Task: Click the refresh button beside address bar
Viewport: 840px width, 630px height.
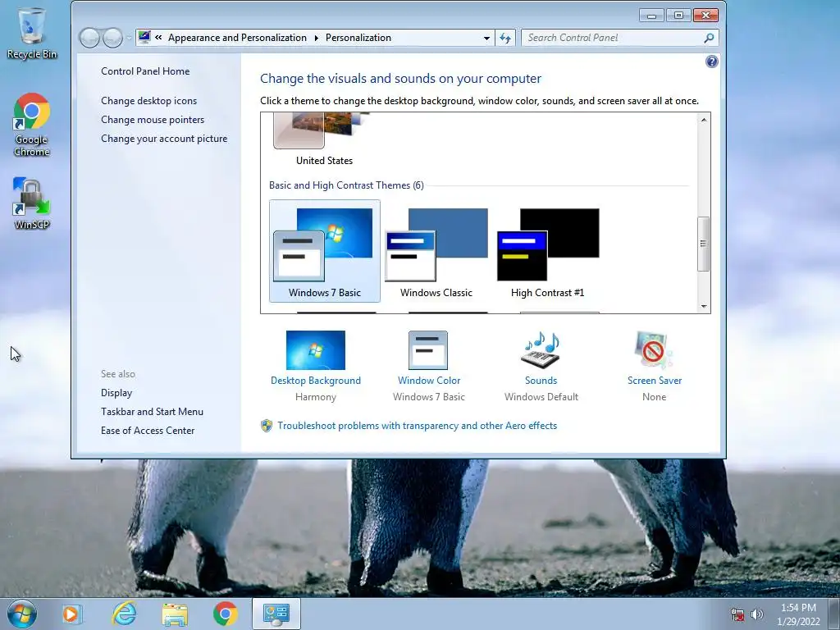Action: (505, 38)
